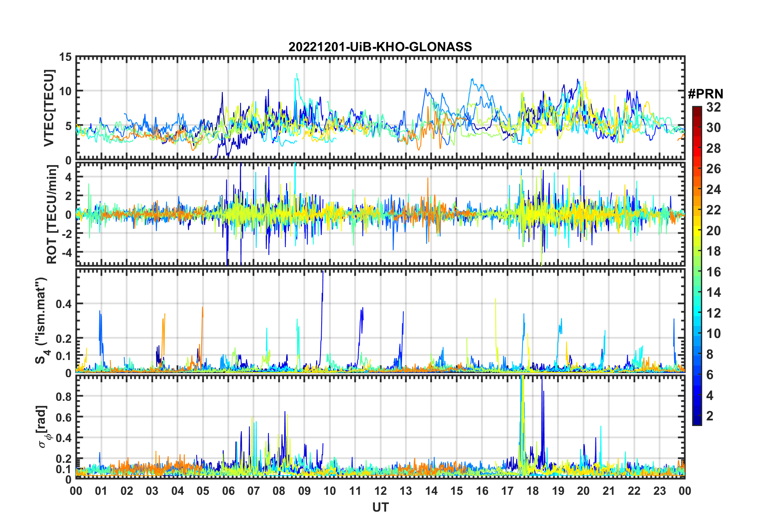Click S4 axis tick label 0.2
This screenshot has width=761, height=532.
64,339
